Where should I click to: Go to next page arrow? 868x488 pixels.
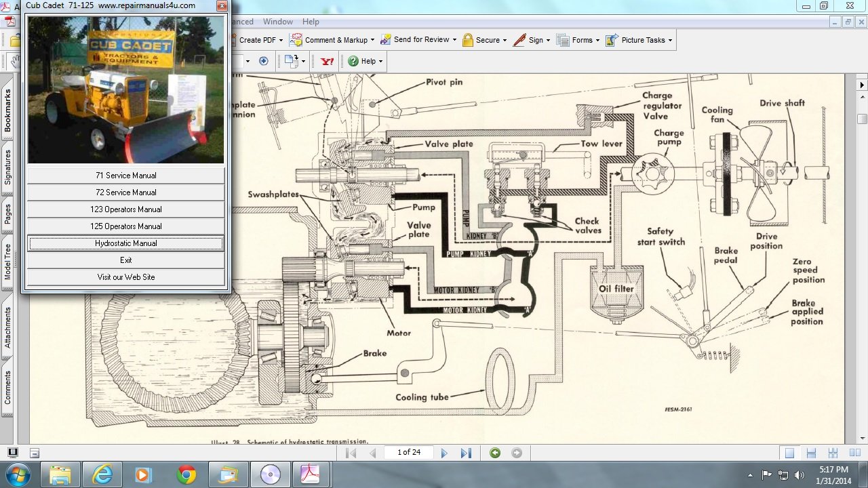(x=444, y=453)
